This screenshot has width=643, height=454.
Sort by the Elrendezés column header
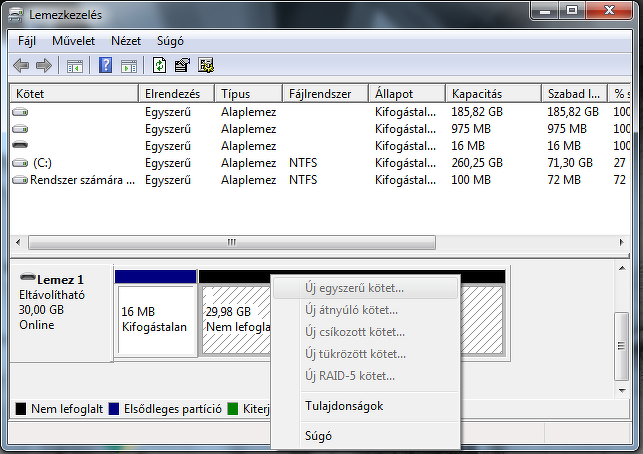point(177,94)
